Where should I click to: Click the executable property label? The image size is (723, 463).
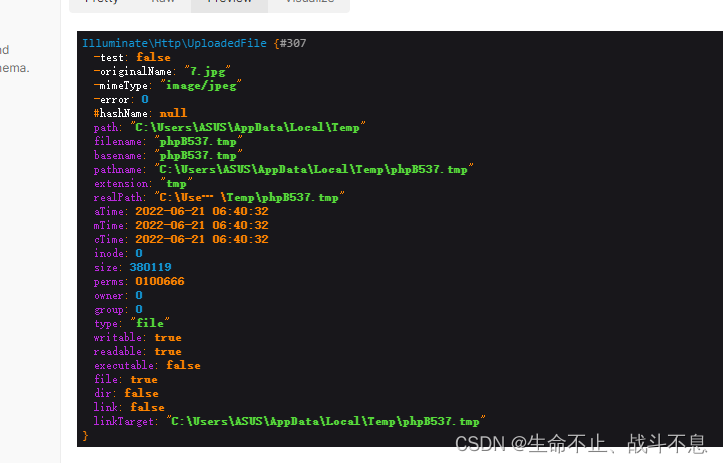pos(124,365)
